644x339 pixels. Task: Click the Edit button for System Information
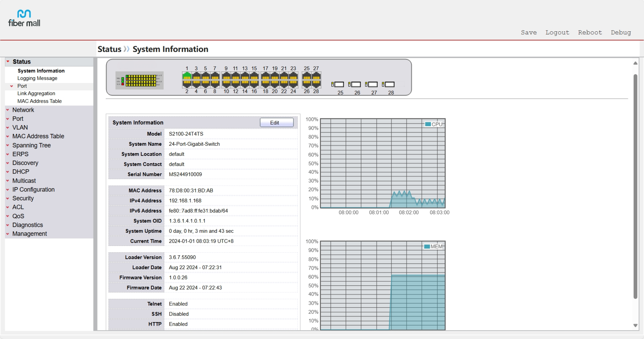277,123
